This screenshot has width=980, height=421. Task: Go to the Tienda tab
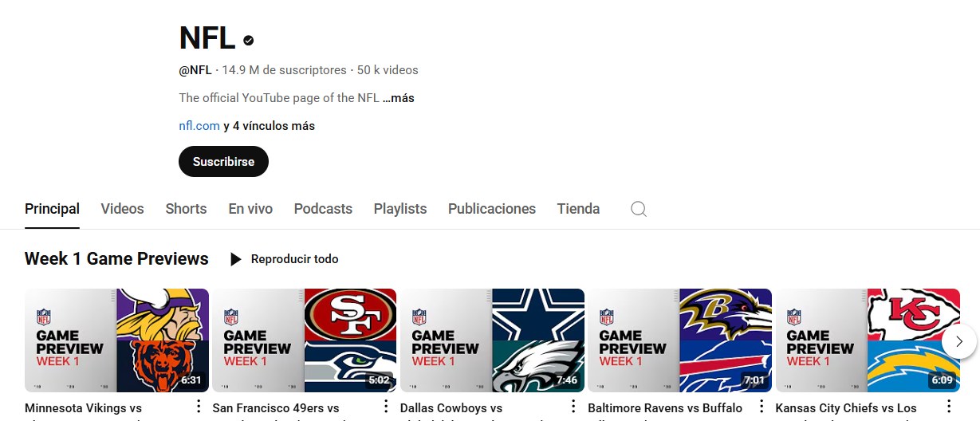pyautogui.click(x=578, y=209)
